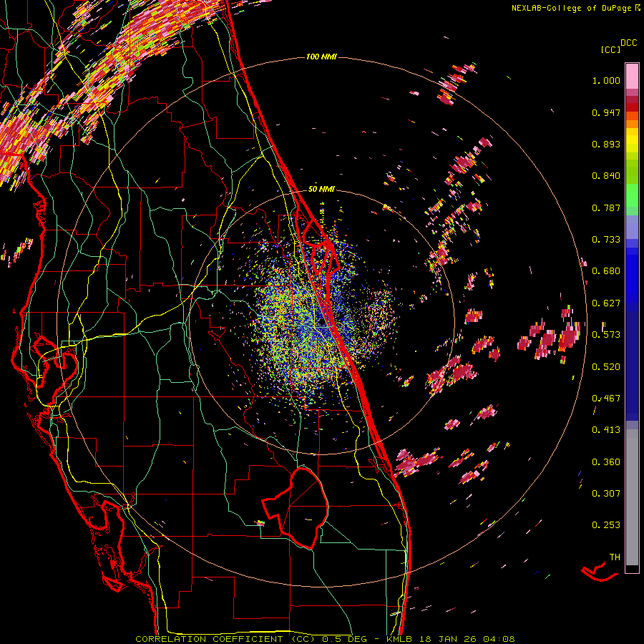Click the pink segment at top of color bar

pyautogui.click(x=632, y=76)
